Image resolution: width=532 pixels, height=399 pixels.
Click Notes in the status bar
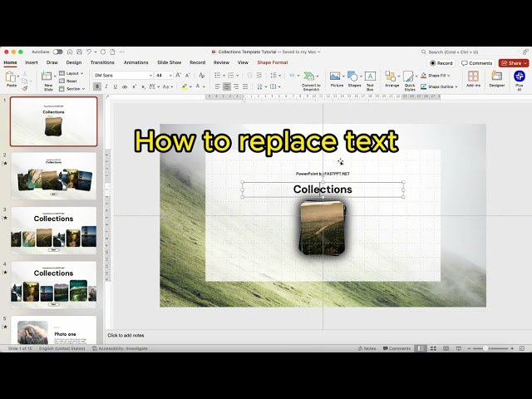click(x=367, y=348)
